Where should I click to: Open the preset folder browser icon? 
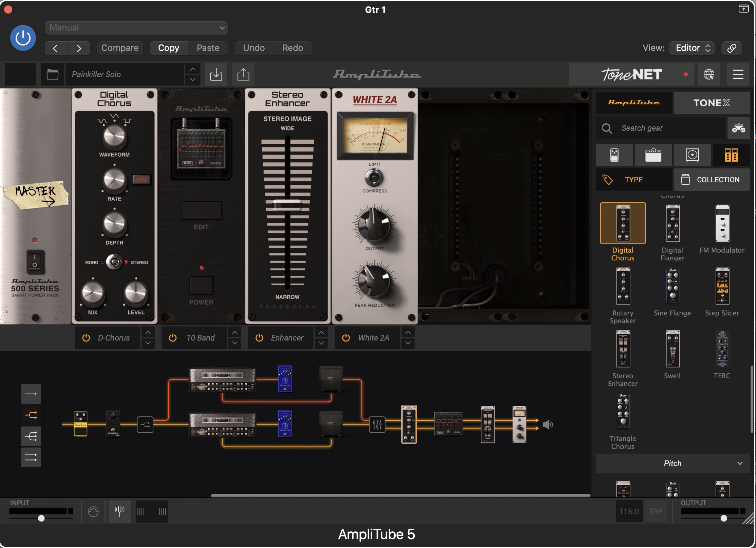(x=52, y=74)
